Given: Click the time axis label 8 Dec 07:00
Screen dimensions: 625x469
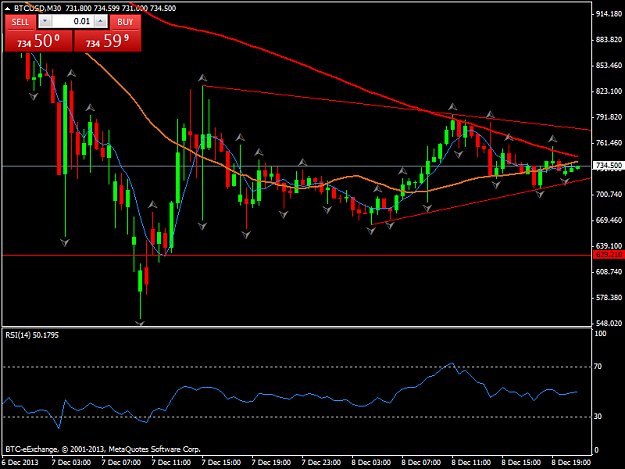Looking at the screenshot, I should point(421,463).
